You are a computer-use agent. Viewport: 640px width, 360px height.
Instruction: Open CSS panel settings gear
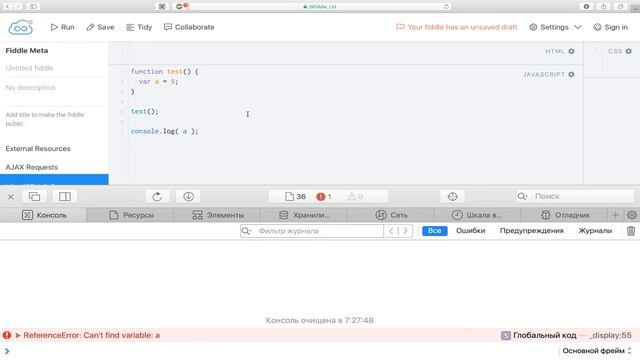629,51
